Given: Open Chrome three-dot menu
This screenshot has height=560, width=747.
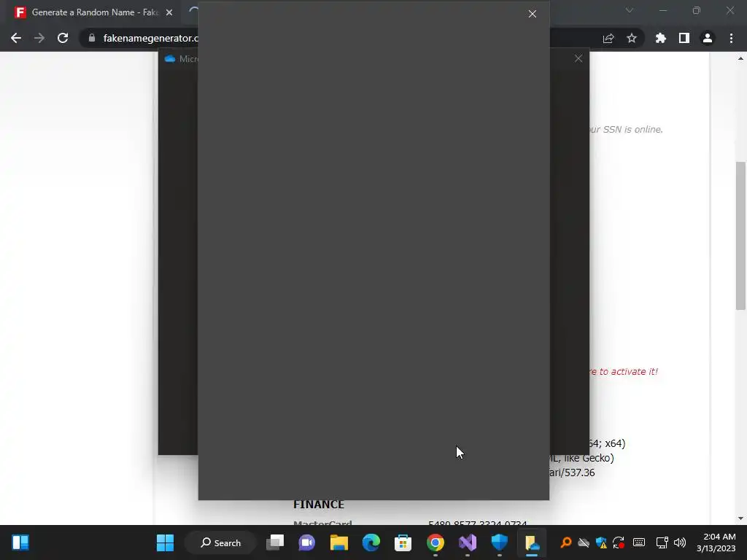Looking at the screenshot, I should [x=731, y=38].
